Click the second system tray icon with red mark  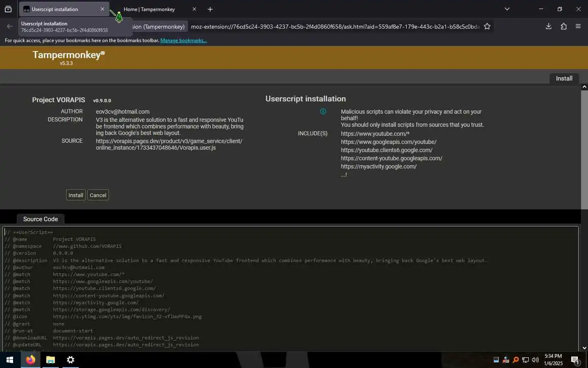506,360
